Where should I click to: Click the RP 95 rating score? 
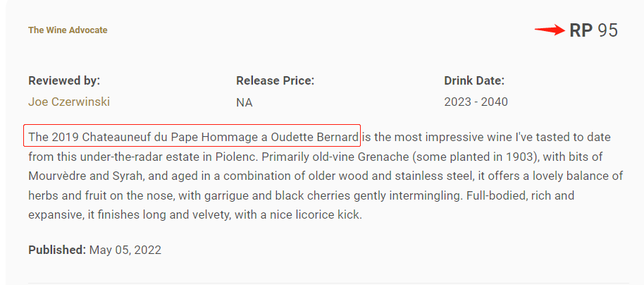(593, 30)
